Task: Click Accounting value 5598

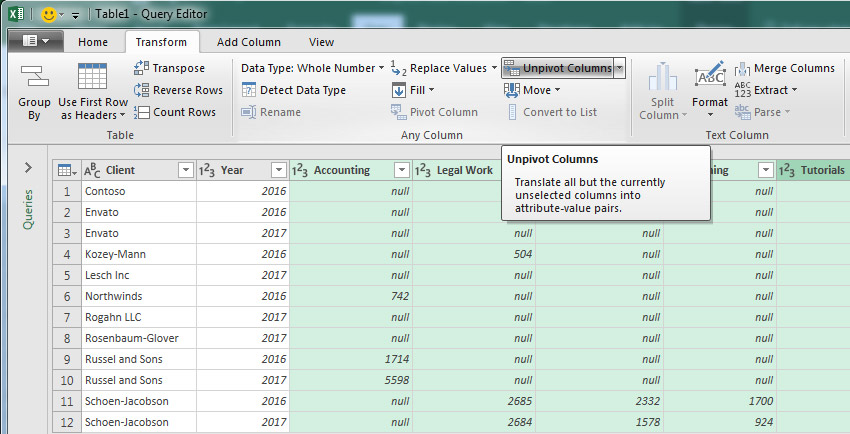Action: [x=351, y=380]
